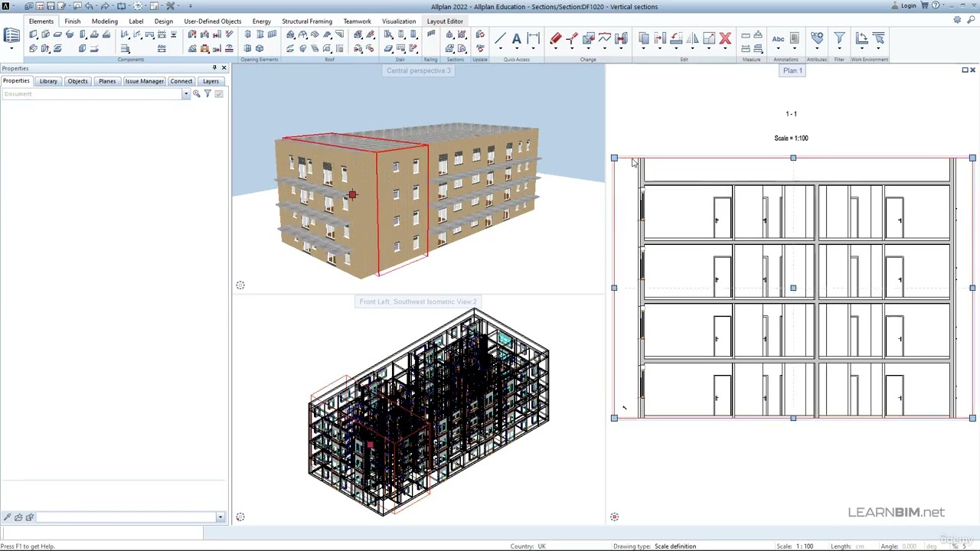
Task: Select the Text 'A' tool in Quick Access
Action: point(517,38)
